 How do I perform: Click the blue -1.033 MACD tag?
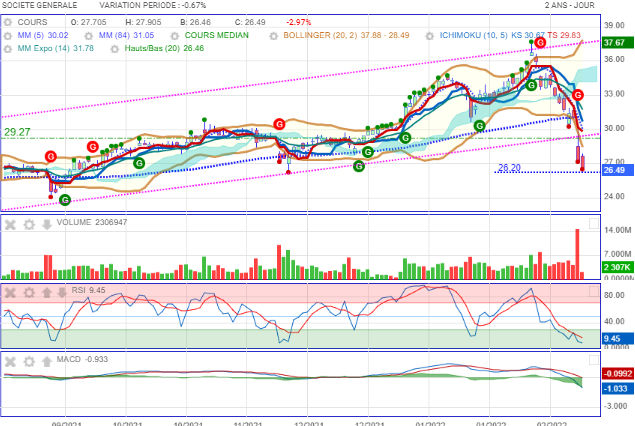[617, 389]
